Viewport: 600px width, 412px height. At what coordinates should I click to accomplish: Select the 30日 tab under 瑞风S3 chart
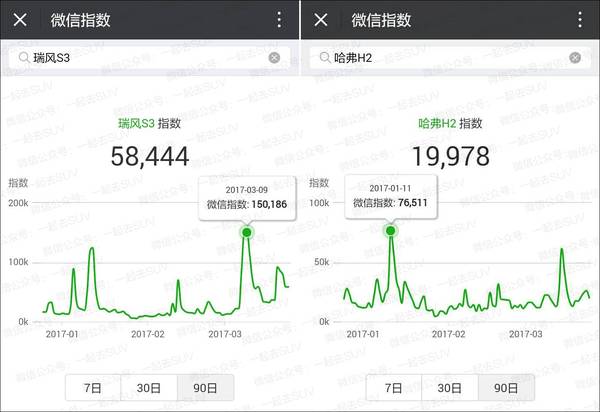[x=149, y=388]
